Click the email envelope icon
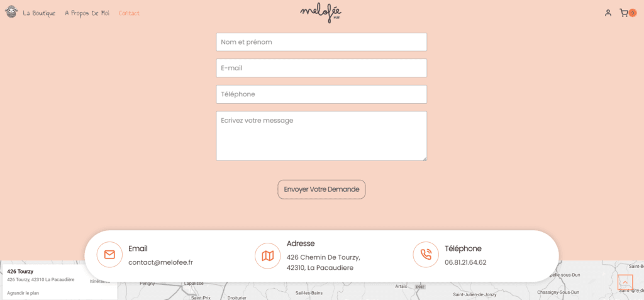The height and width of the screenshot is (300, 644). [x=109, y=255]
